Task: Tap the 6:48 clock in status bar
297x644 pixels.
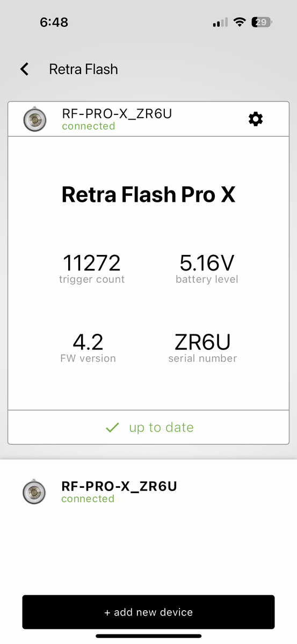Action: point(54,23)
